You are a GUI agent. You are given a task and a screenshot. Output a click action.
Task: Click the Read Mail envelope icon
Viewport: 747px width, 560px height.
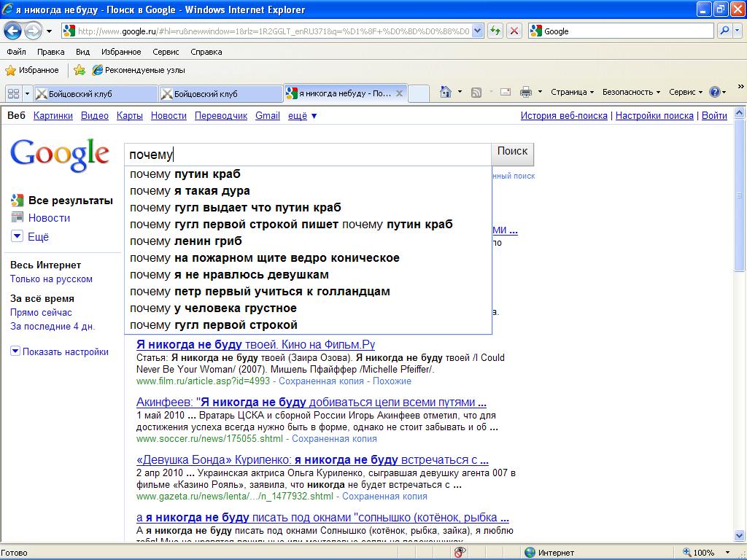tap(505, 93)
